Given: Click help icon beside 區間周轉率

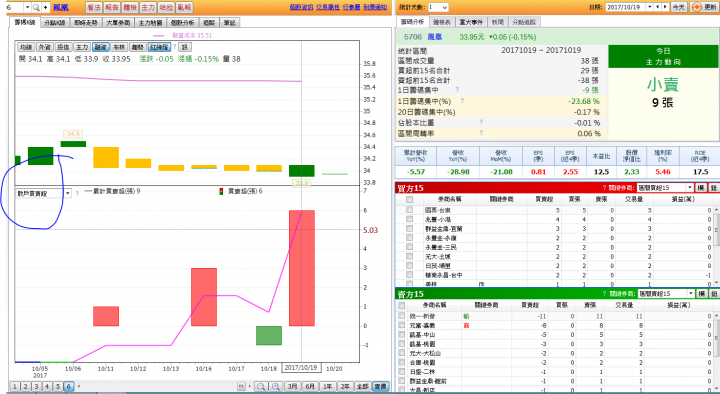Looking at the screenshot, I should (x=481, y=133).
